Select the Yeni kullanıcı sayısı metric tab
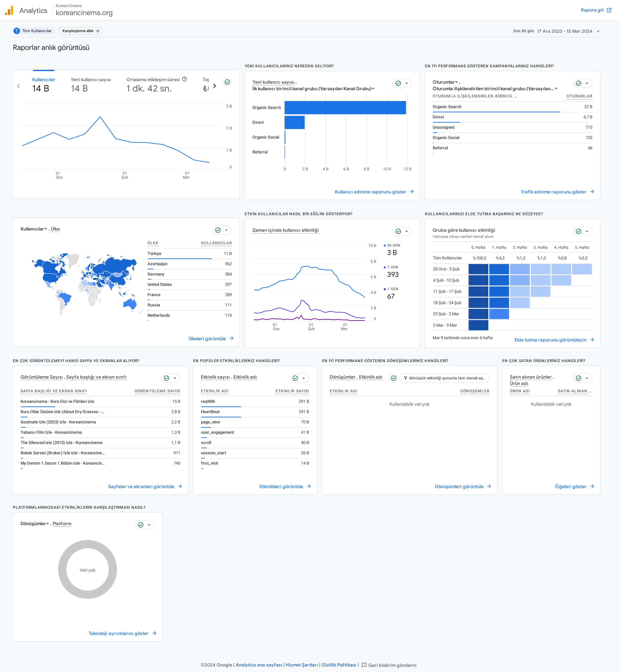 click(91, 85)
